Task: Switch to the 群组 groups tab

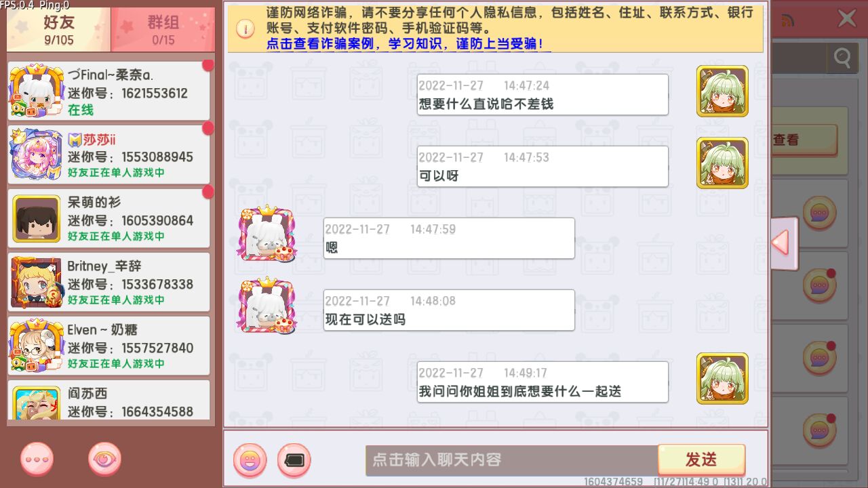Action: [163, 30]
